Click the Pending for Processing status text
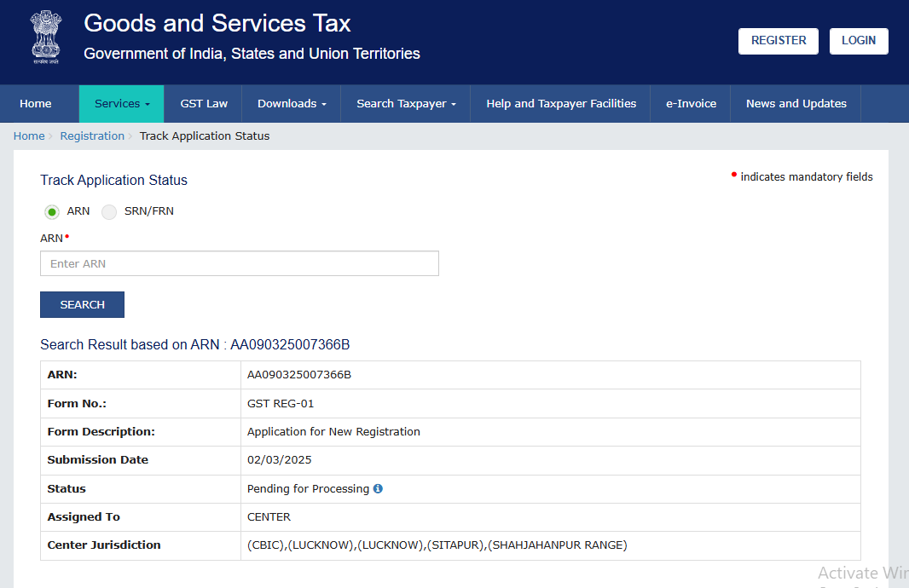Viewport: 909px width, 588px height. tap(308, 489)
